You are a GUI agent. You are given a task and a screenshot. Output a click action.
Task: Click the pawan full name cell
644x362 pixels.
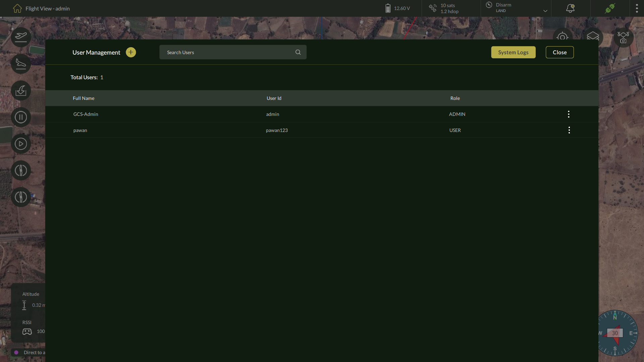click(x=80, y=130)
